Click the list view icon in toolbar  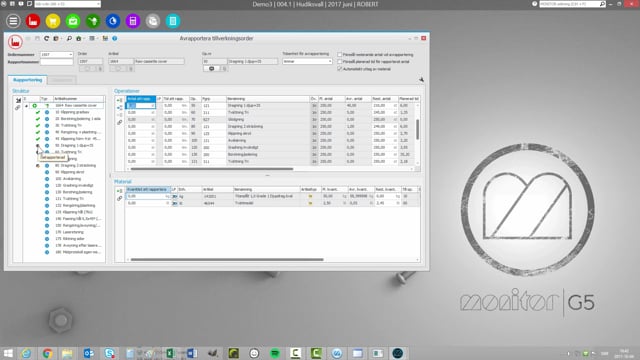(92, 38)
